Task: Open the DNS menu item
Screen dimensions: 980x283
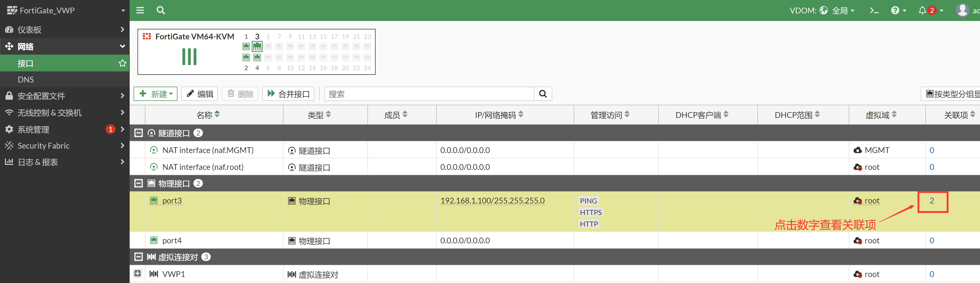Action: [26, 80]
